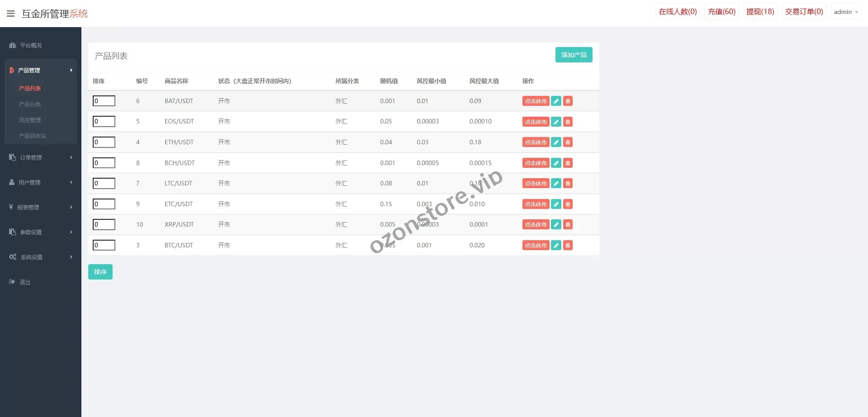Open 产品分类 in the sidebar submenu
868x417 pixels.
click(x=30, y=104)
